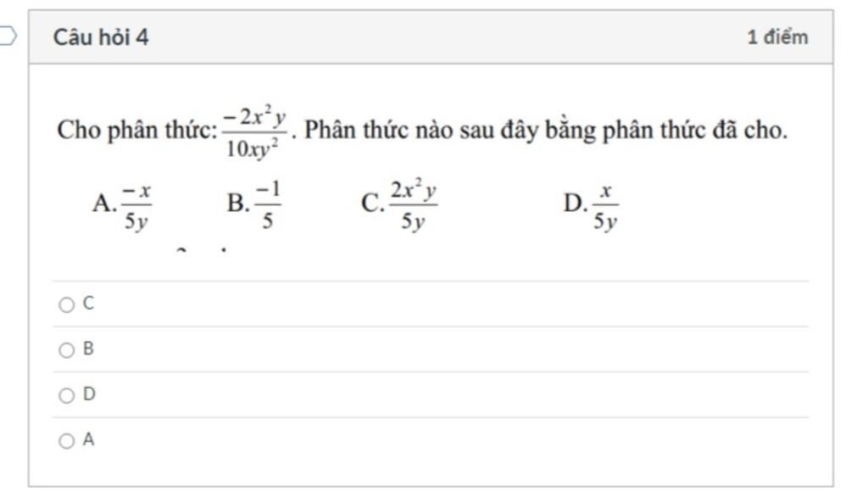Select radio button for answer A

pyautogui.click(x=66, y=441)
